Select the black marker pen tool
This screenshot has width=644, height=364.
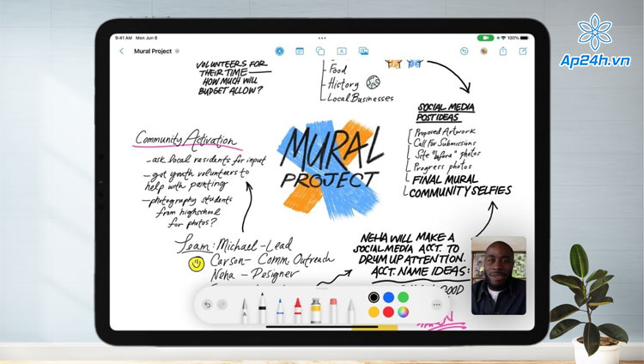point(262,308)
